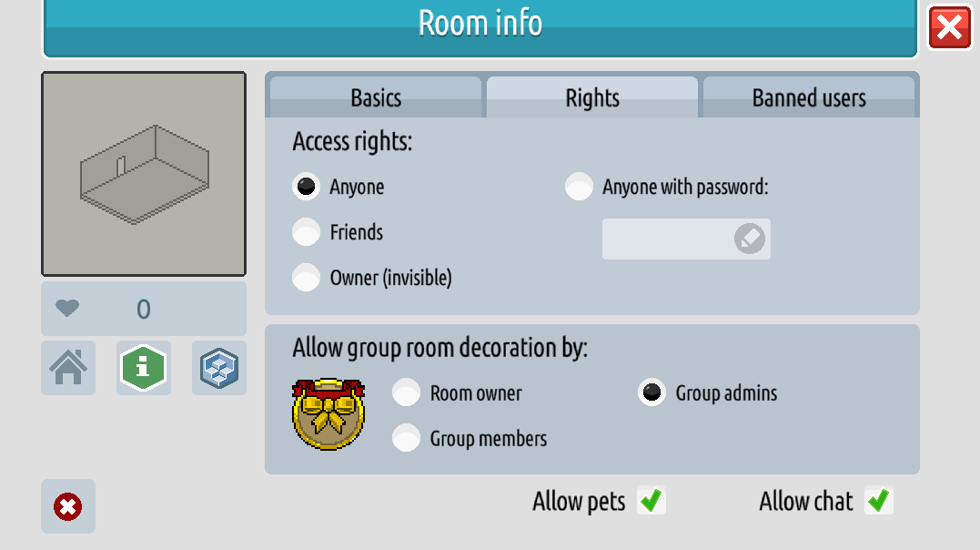Click the heart likes icon
This screenshot has height=550, width=980.
67,309
